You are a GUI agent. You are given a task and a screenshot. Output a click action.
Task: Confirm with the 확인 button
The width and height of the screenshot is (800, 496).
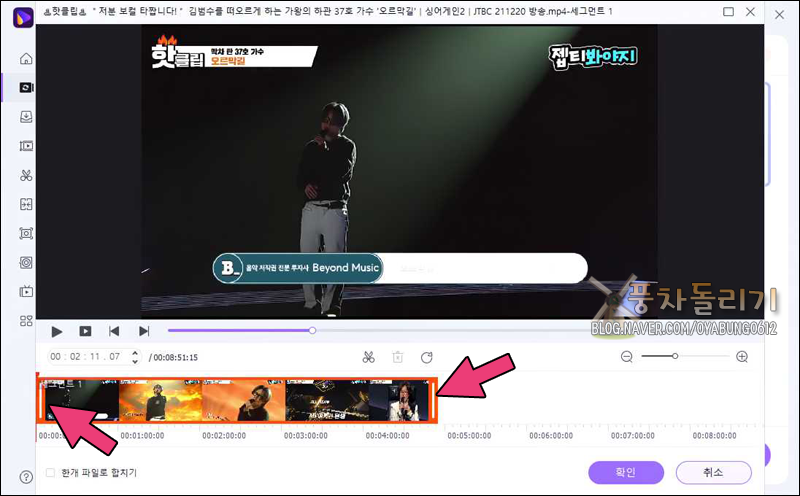point(626,473)
